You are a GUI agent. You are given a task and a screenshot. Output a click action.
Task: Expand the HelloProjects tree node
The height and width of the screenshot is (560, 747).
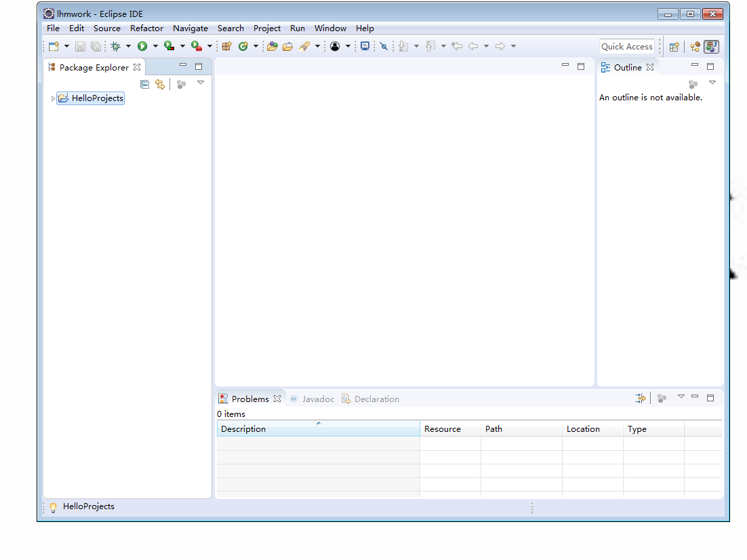(53, 99)
